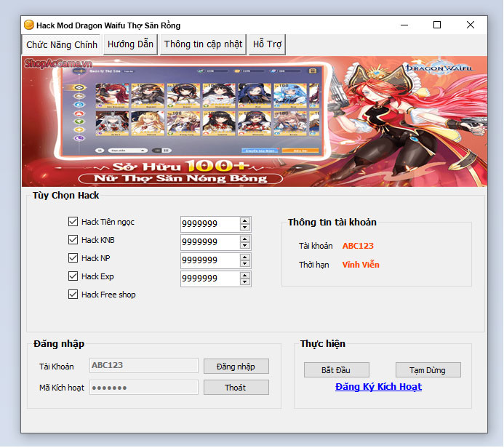Open the Đăng Ký Kích Hoạt link
This screenshot has width=504, height=448.
tap(378, 387)
